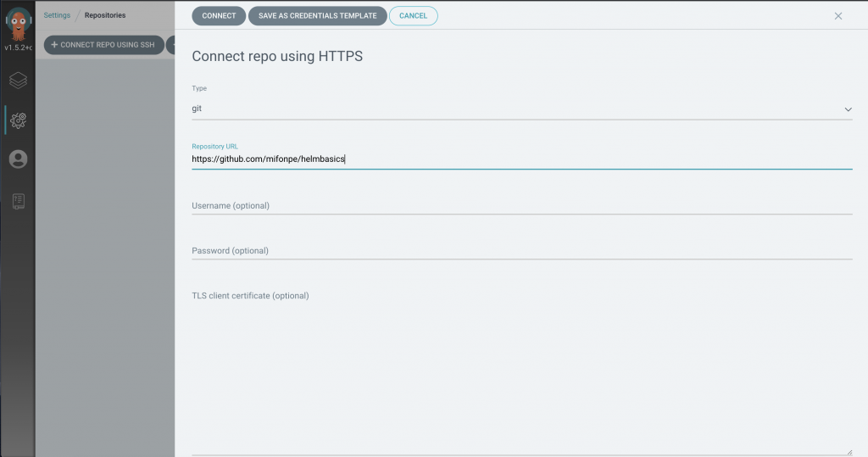This screenshot has height=457, width=868.
Task: Open the Type field showing git
Action: [x=521, y=109]
